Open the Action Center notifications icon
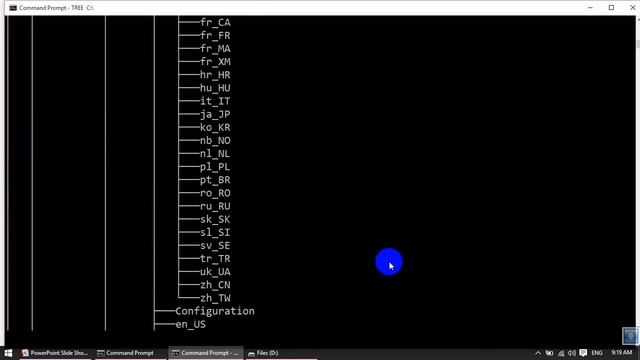The height and width of the screenshot is (360, 640). point(583,353)
